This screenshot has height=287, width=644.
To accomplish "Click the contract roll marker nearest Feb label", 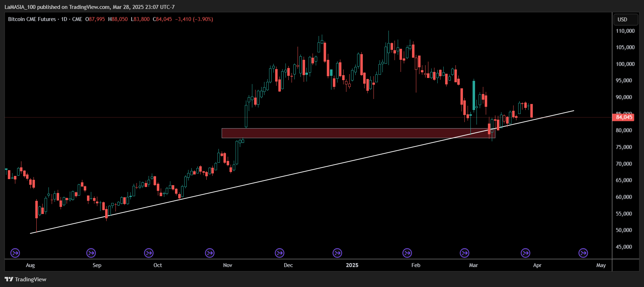I will (x=407, y=253).
